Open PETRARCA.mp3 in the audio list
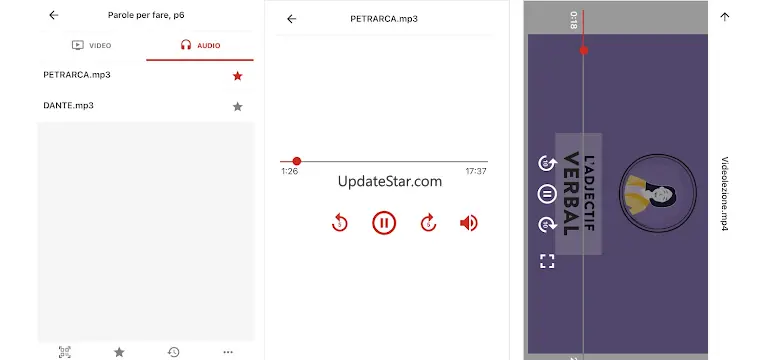Viewport: 780px width, 360px height. pos(146,76)
